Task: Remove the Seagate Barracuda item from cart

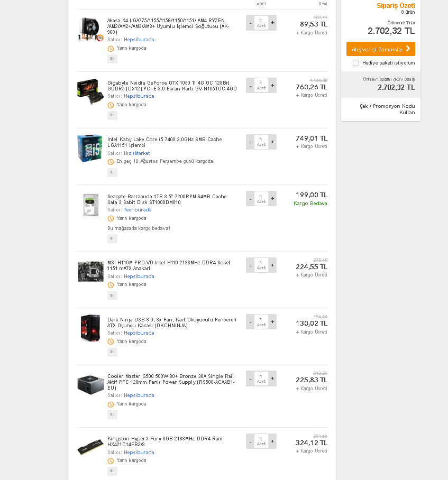Action: [x=112, y=238]
